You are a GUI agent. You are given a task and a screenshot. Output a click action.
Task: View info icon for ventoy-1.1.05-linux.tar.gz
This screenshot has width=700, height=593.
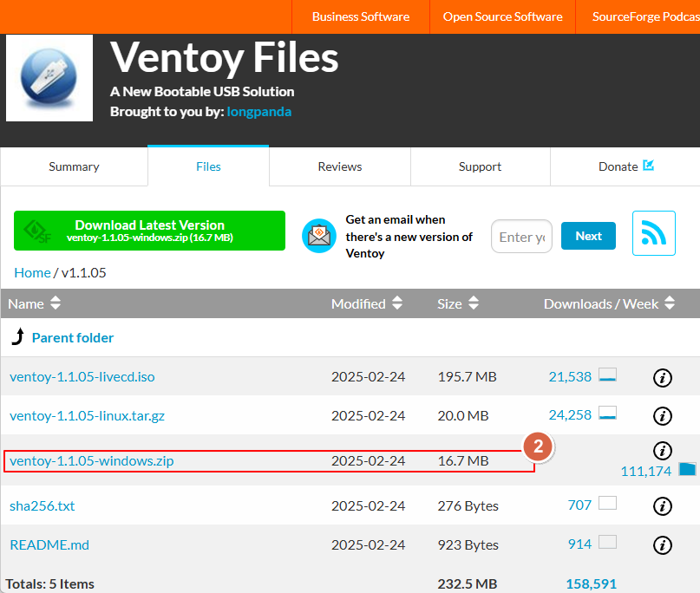(662, 416)
